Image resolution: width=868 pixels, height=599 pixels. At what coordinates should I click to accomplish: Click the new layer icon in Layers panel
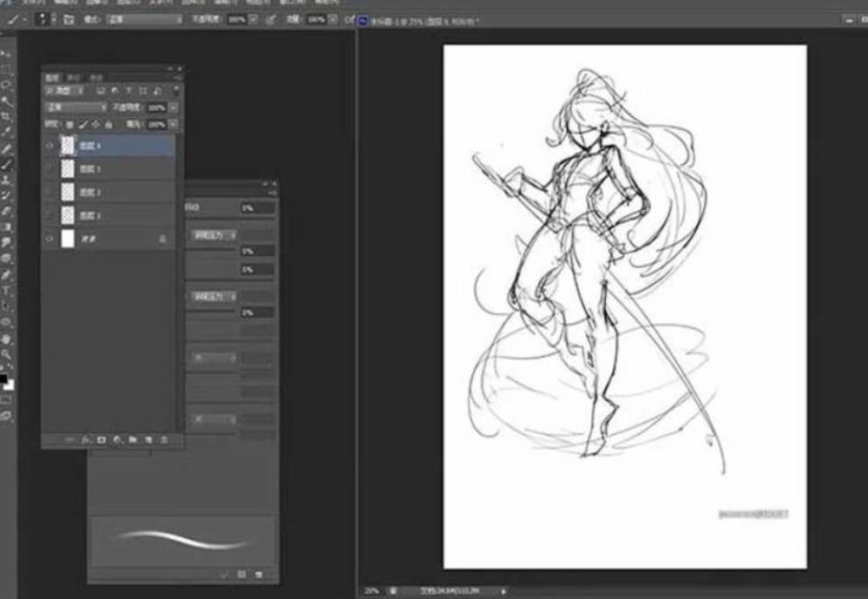[148, 438]
